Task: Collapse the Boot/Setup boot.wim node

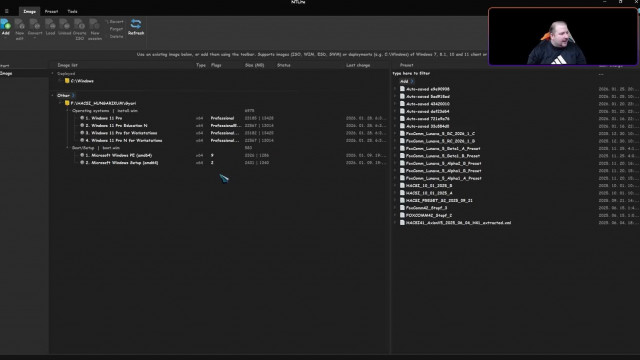Action: tap(68, 148)
